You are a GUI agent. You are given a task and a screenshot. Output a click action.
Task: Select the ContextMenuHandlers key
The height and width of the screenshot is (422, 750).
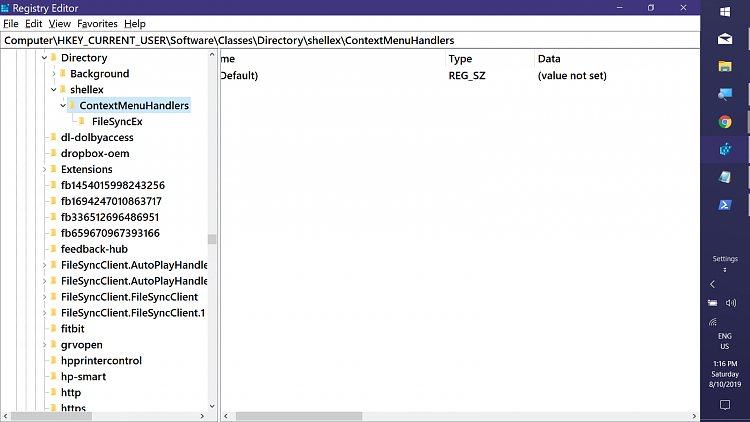point(134,106)
